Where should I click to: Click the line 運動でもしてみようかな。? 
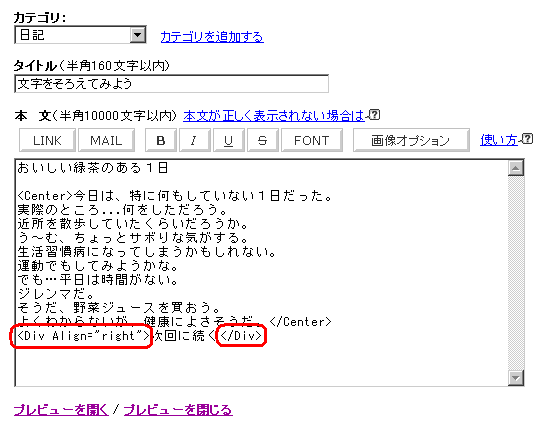tap(98, 266)
